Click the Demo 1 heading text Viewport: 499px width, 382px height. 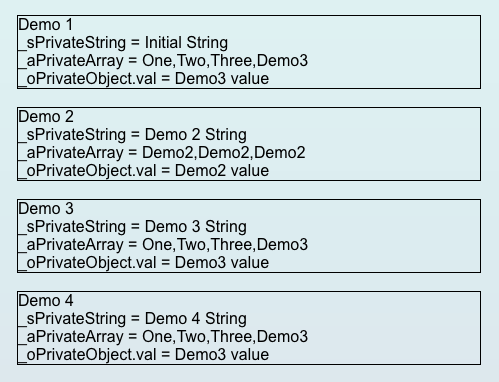(x=45, y=25)
